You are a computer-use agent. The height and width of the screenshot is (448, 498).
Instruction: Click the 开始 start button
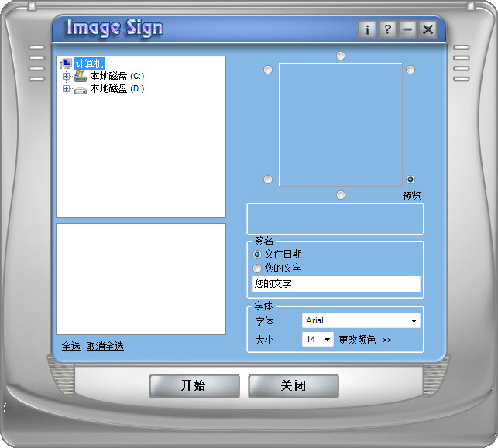pos(194,386)
